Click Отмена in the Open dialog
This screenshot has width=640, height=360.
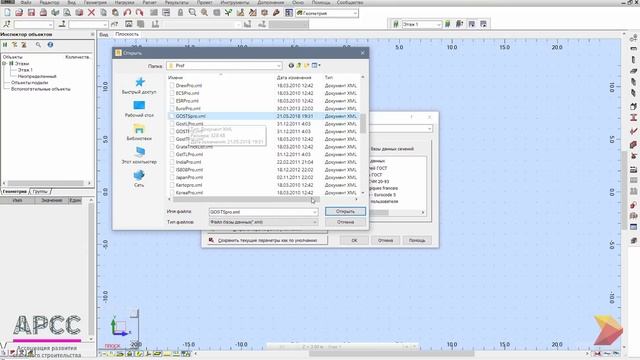(x=345, y=222)
